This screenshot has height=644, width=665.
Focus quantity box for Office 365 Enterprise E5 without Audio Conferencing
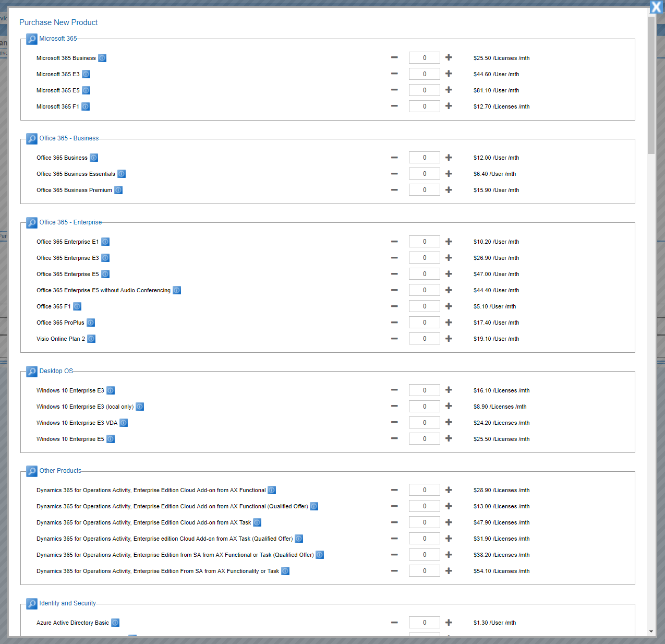pos(425,290)
